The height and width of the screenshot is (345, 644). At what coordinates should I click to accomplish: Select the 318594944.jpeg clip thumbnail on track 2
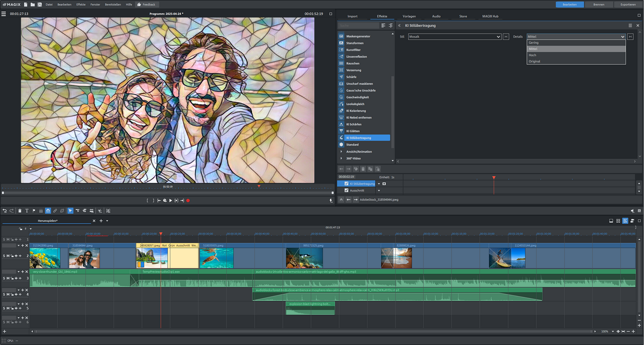pos(84,258)
